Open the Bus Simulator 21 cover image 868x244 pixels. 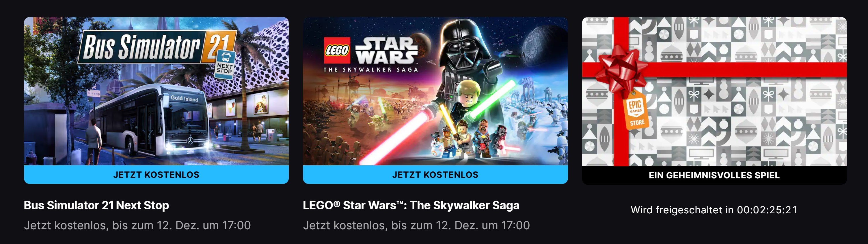156,91
